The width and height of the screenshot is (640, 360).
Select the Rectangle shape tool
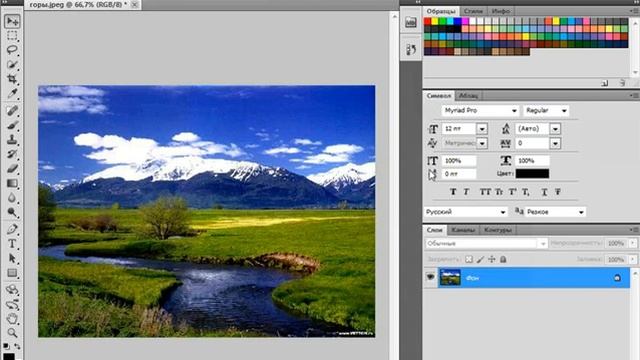point(12,273)
